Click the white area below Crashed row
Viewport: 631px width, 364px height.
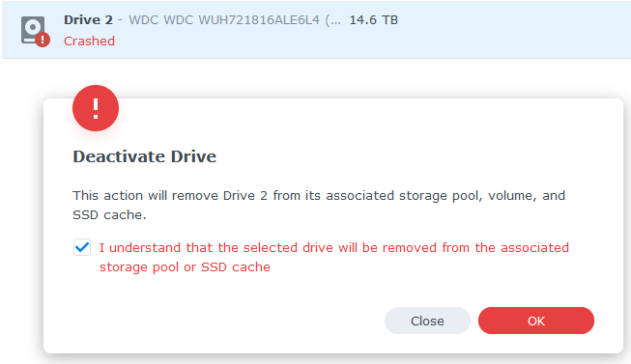coord(316,76)
